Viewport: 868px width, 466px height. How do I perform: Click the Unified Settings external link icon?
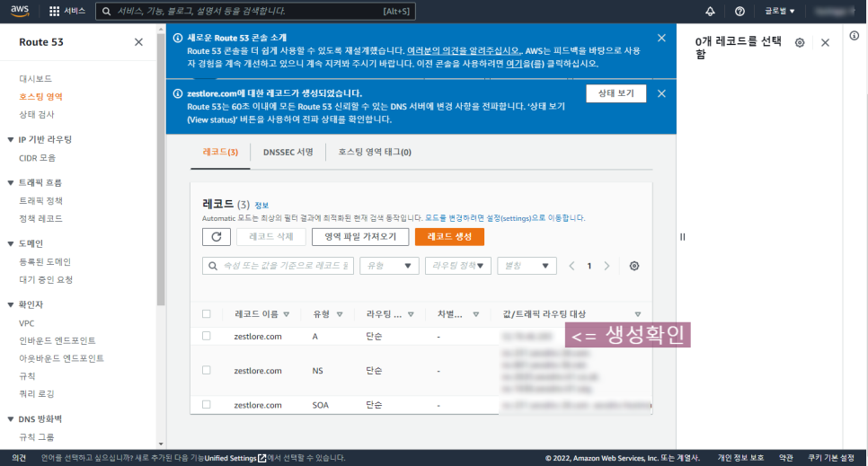tap(262, 458)
